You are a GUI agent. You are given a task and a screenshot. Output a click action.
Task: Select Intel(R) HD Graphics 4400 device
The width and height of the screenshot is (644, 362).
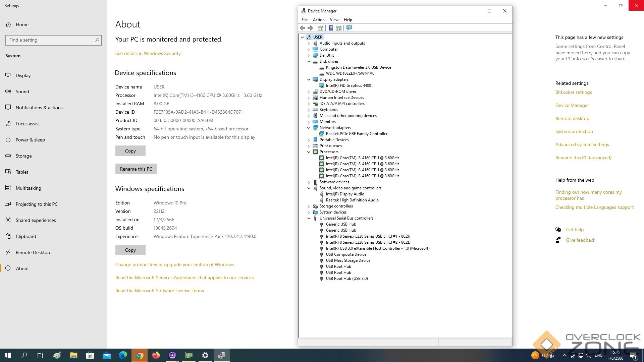pos(348,85)
